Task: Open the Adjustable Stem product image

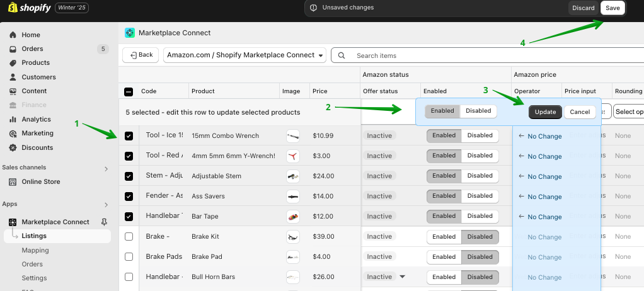Action: (x=293, y=176)
